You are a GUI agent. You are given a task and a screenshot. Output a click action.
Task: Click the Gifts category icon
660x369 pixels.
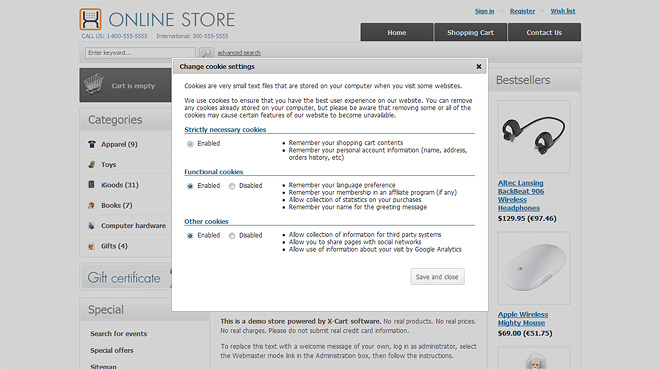pyautogui.click(x=92, y=246)
